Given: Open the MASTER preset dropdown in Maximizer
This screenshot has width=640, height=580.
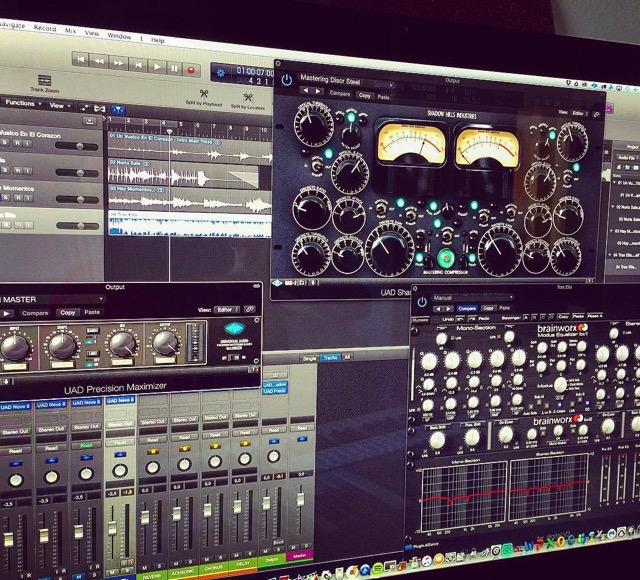Looking at the screenshot, I should (51, 300).
